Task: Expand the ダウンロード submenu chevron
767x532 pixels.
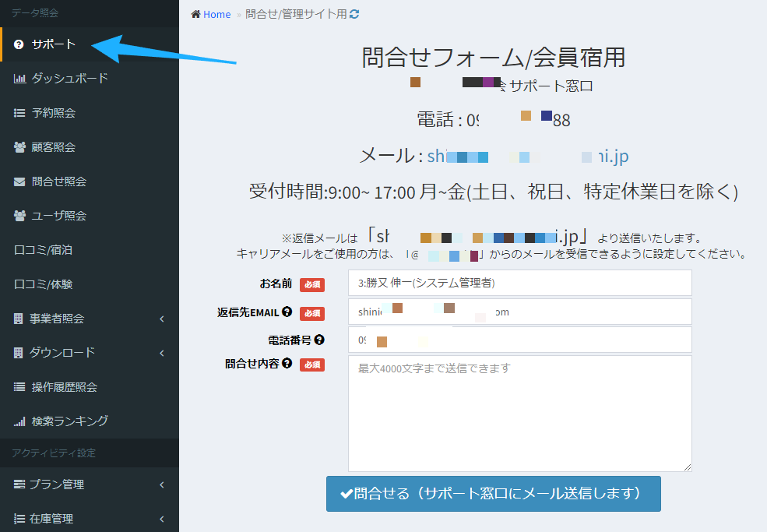Action: point(162,353)
